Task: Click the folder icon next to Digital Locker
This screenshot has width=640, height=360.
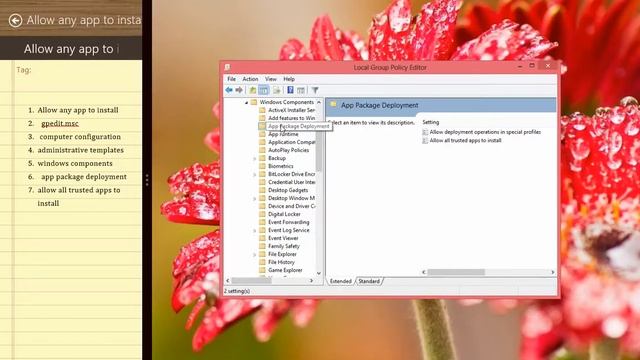Action: 262,214
